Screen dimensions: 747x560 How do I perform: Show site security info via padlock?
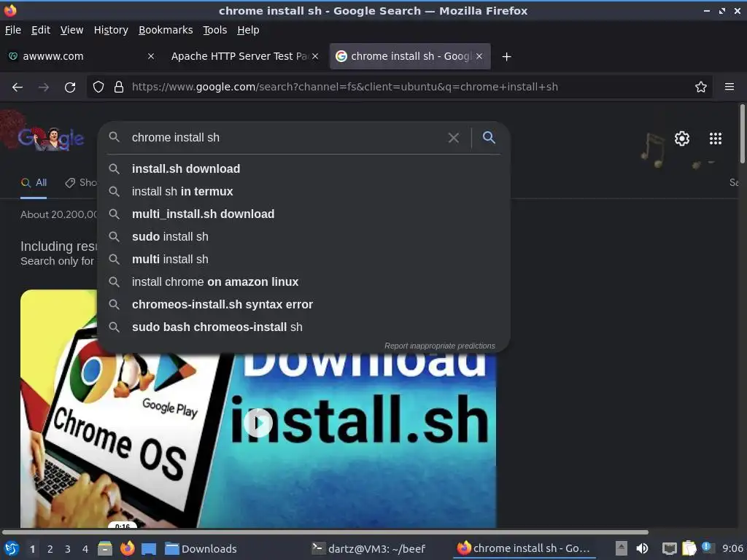click(119, 87)
